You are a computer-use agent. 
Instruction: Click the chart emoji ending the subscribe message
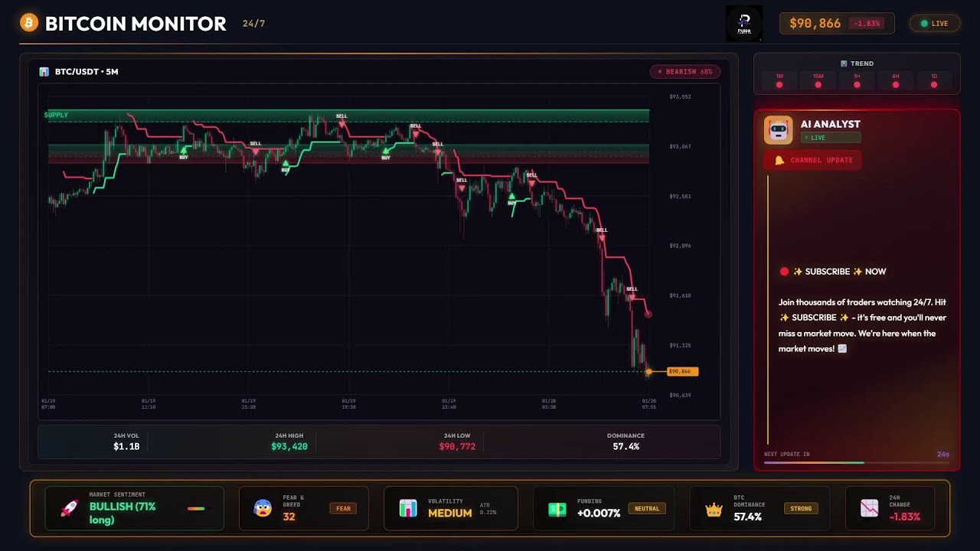[842, 349]
